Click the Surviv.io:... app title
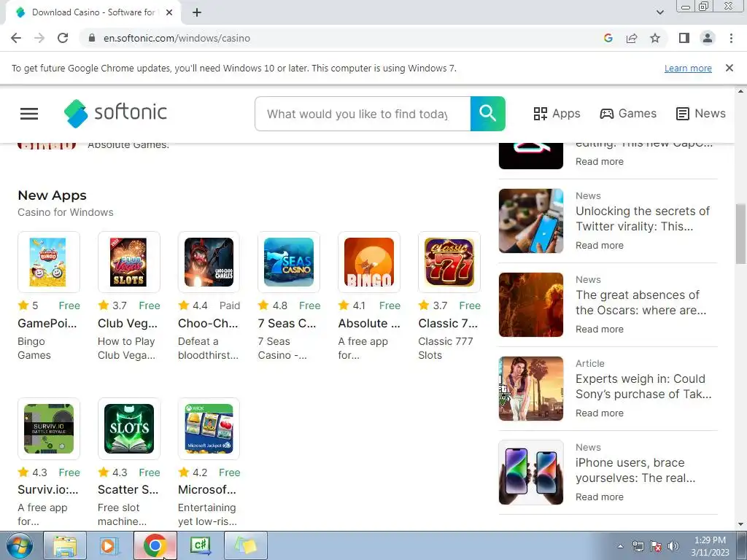 pos(47,489)
